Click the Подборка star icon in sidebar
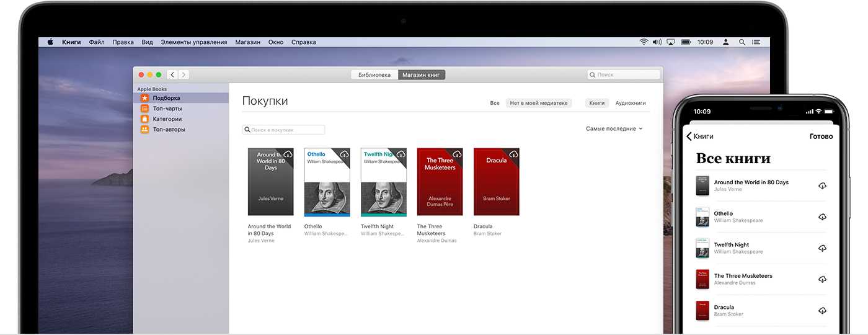Screen dimensions: 868x335 (x=144, y=98)
